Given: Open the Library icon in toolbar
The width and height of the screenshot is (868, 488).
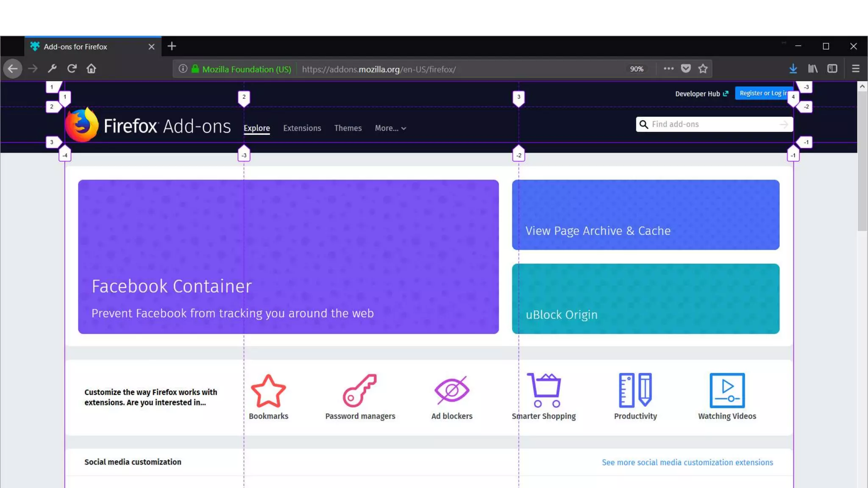Looking at the screenshot, I should 812,69.
